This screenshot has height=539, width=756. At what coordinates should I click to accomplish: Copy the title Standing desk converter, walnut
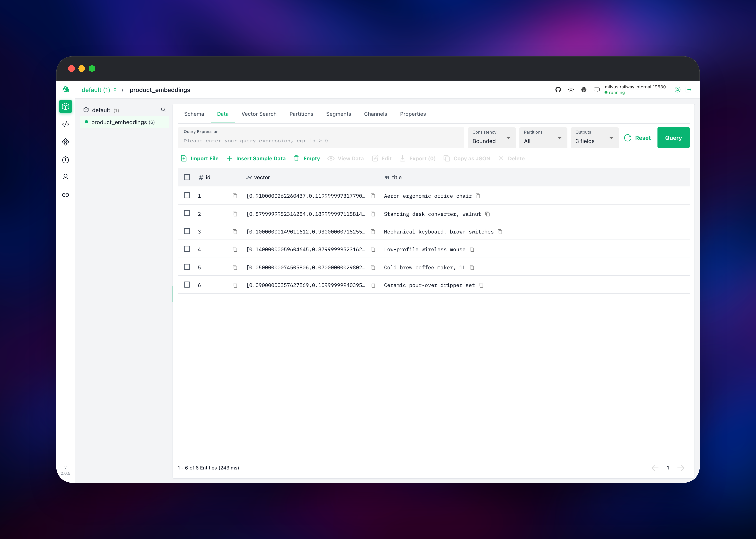487,214
